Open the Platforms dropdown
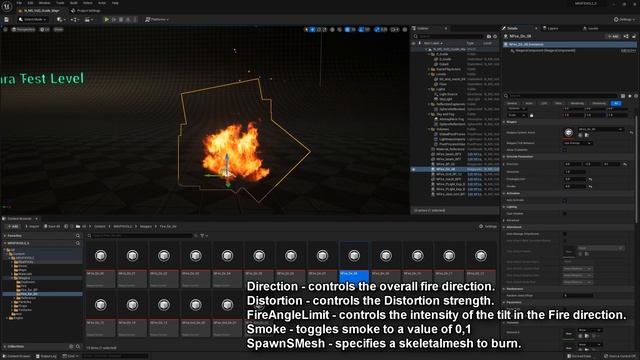640x360 pixels. tap(157, 19)
